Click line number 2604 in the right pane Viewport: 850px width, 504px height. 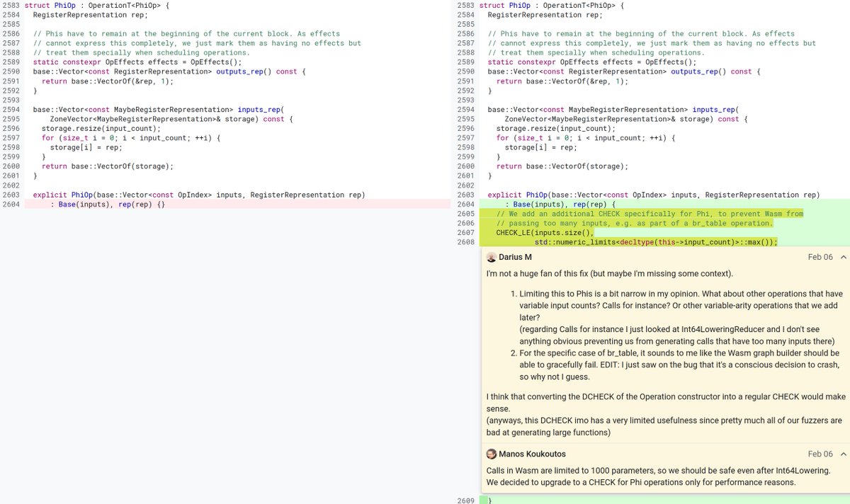[466, 204]
